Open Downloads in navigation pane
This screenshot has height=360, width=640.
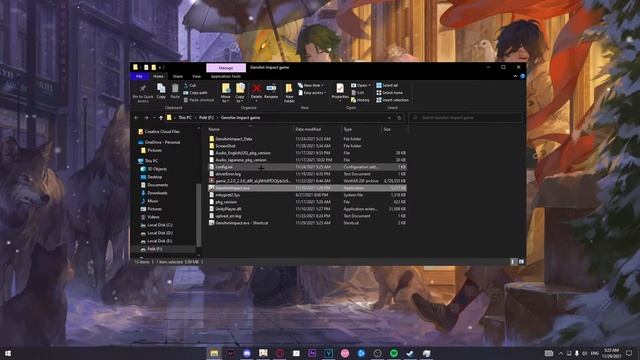(x=154, y=193)
